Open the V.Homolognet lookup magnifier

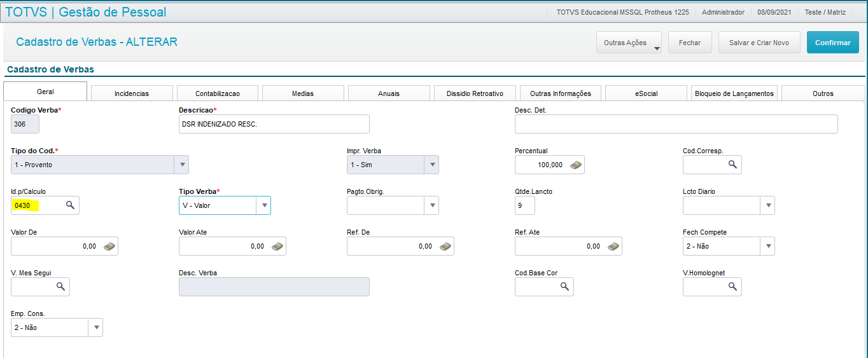point(732,287)
